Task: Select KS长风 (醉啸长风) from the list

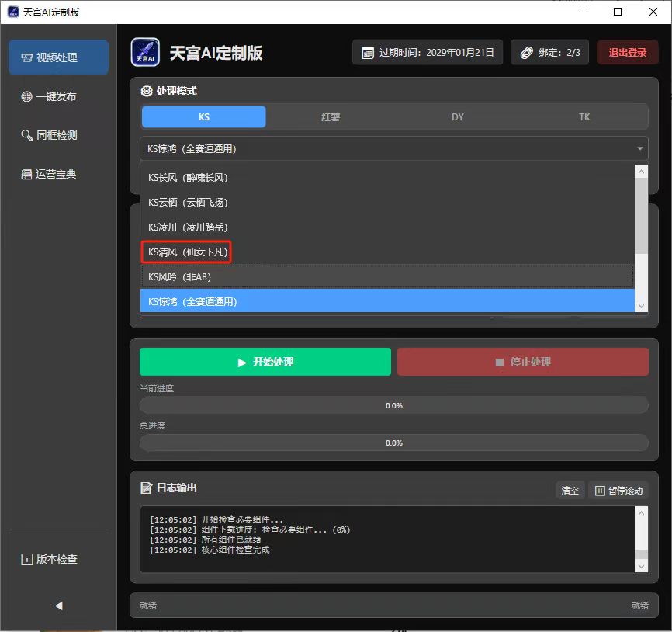Action: [387, 177]
